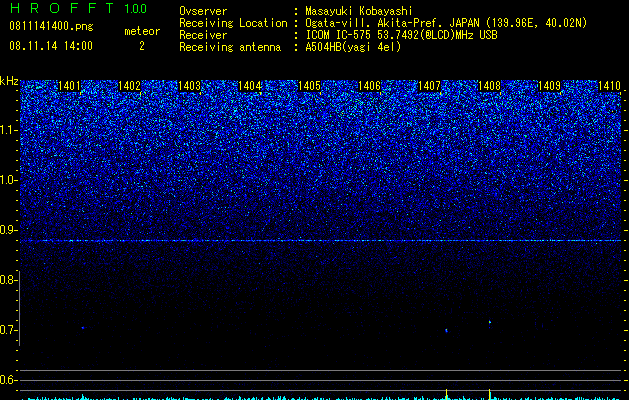
Task: Select the 0811141400.png filename label
Action: [51, 27]
